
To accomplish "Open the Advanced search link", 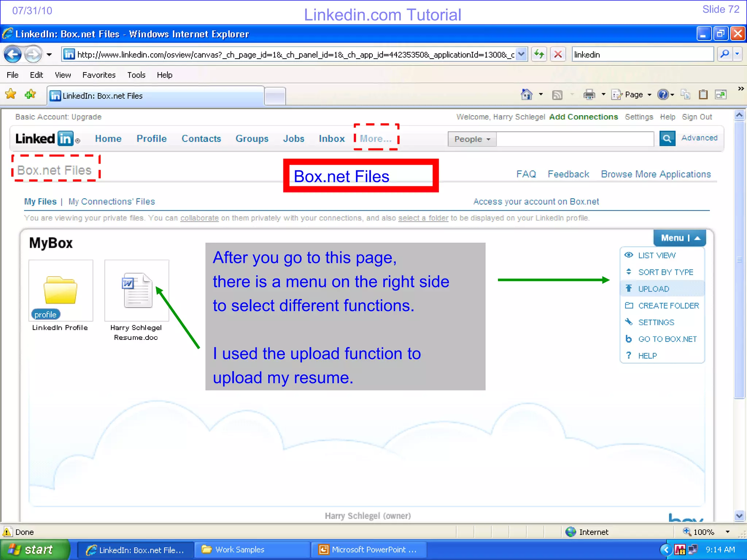I will [699, 138].
